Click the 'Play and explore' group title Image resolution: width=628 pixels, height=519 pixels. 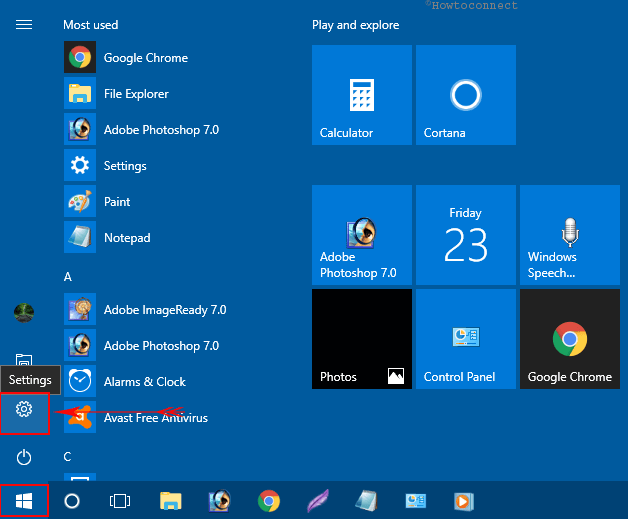(356, 25)
